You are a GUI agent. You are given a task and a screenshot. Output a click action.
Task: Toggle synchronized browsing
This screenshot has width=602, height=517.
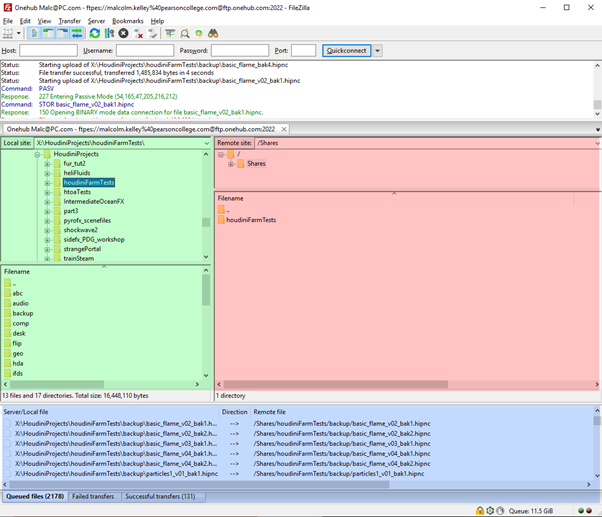[199, 34]
